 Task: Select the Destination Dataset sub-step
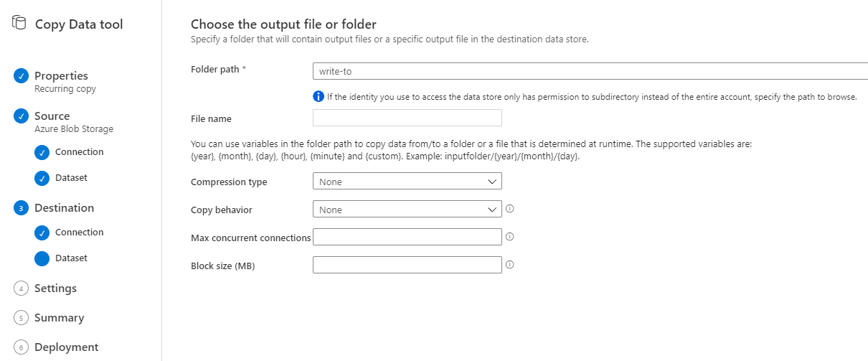[x=71, y=258]
